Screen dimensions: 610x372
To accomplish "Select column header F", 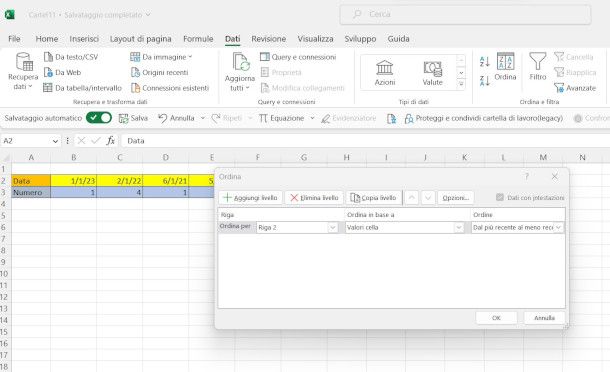I will 258,158.
